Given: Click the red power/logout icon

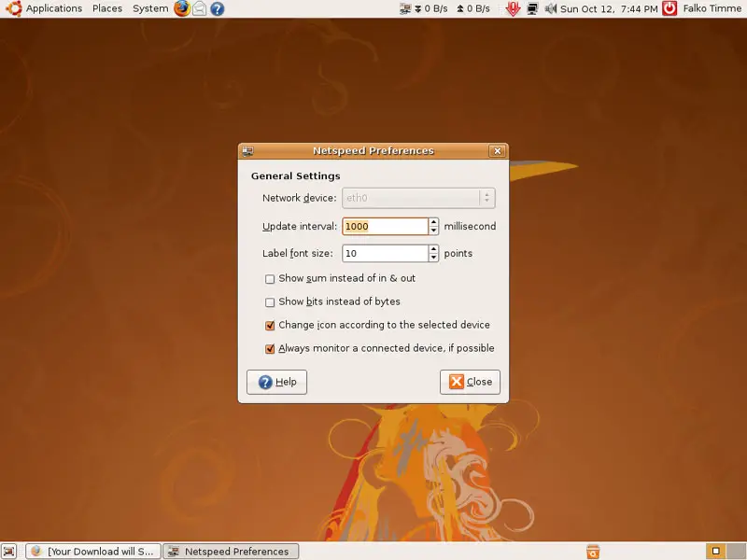Looking at the screenshot, I should 669,8.
